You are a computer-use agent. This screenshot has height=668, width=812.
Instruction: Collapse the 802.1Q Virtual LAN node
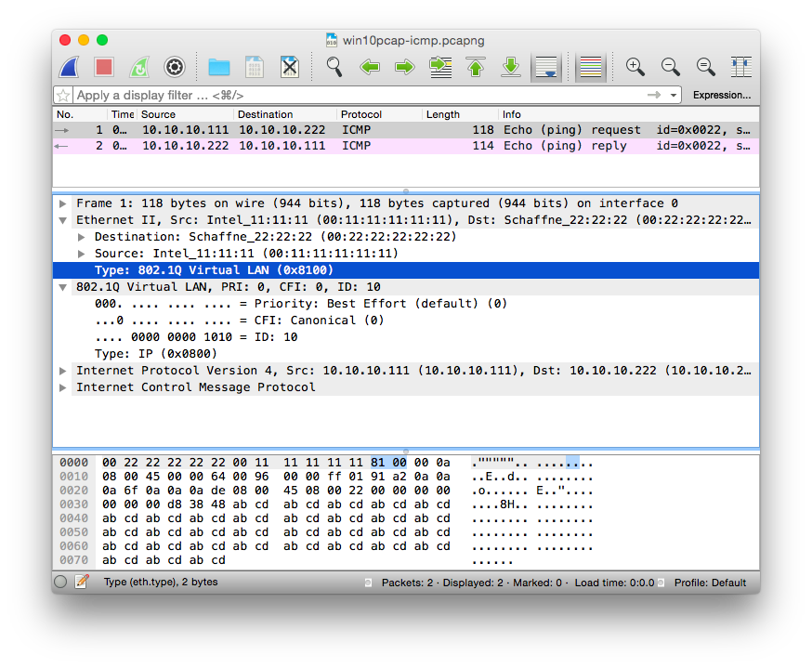[x=62, y=287]
